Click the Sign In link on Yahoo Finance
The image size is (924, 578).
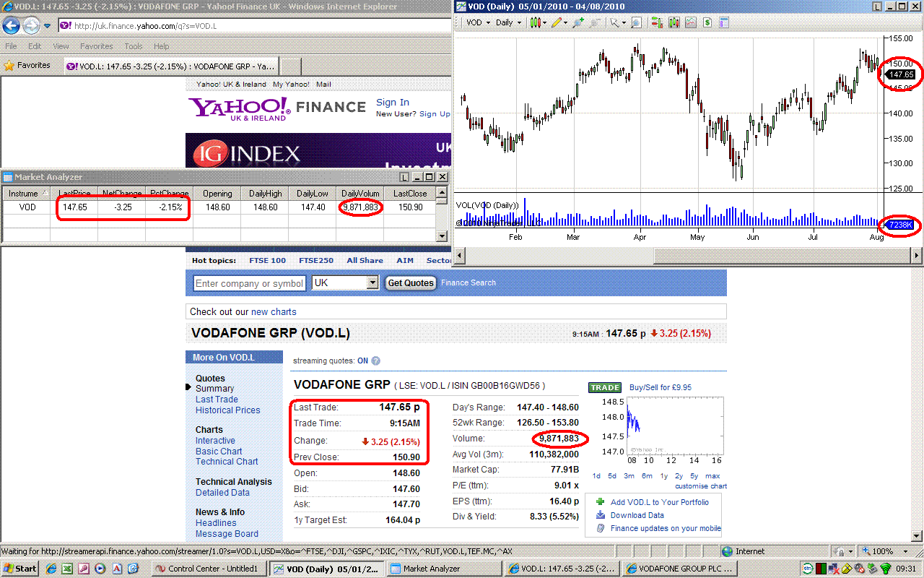[393, 103]
